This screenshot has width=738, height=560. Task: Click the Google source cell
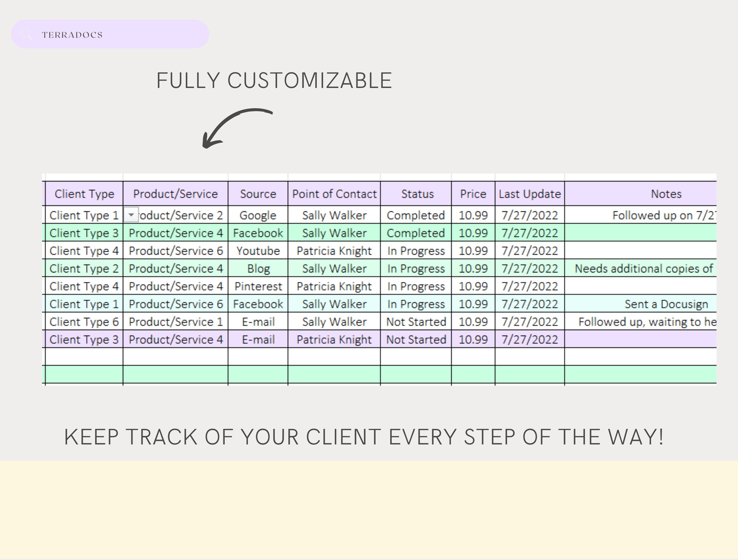coord(258,215)
